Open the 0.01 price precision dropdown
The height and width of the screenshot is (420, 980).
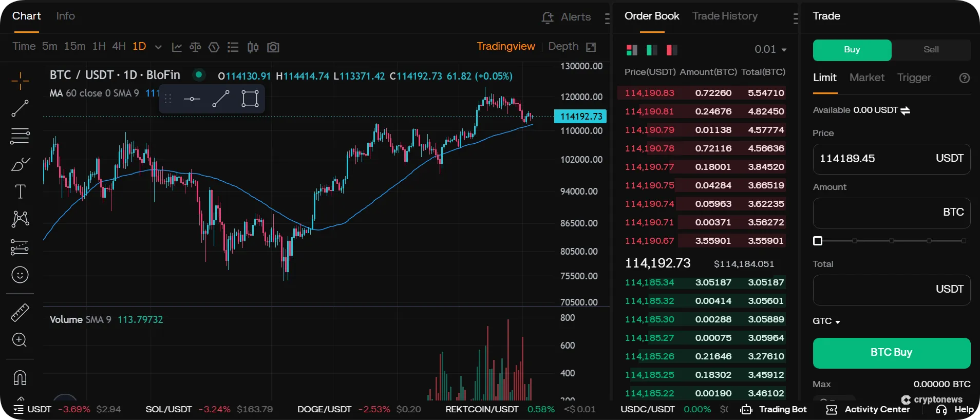click(x=770, y=49)
